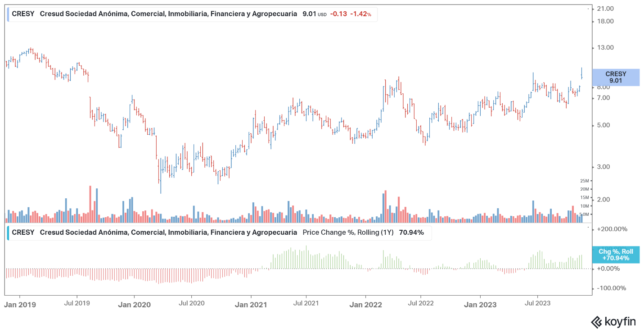Click the CRESY ticker in the top price legend
This screenshot has width=644, height=333.
(x=23, y=14)
